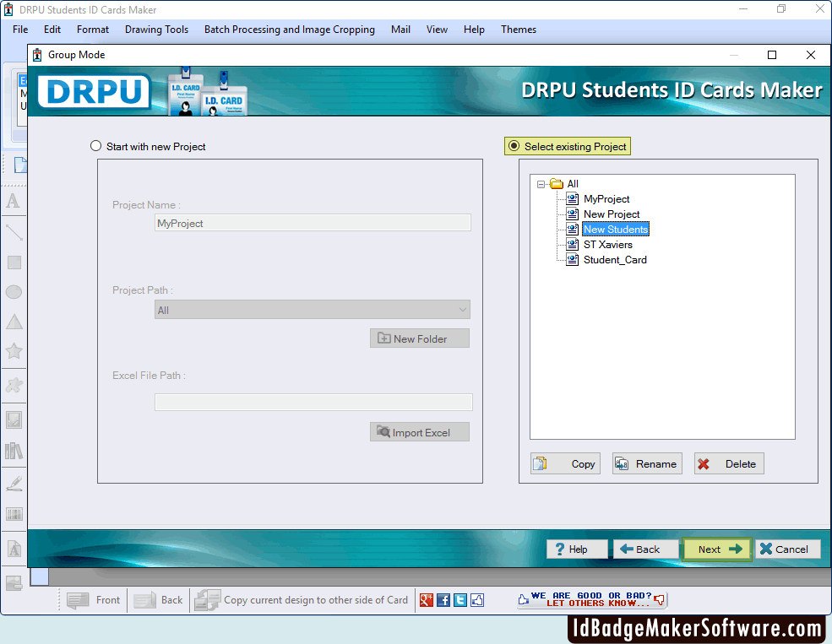Open the Image Library books icon
The width and height of the screenshot is (832, 644).
(14, 451)
